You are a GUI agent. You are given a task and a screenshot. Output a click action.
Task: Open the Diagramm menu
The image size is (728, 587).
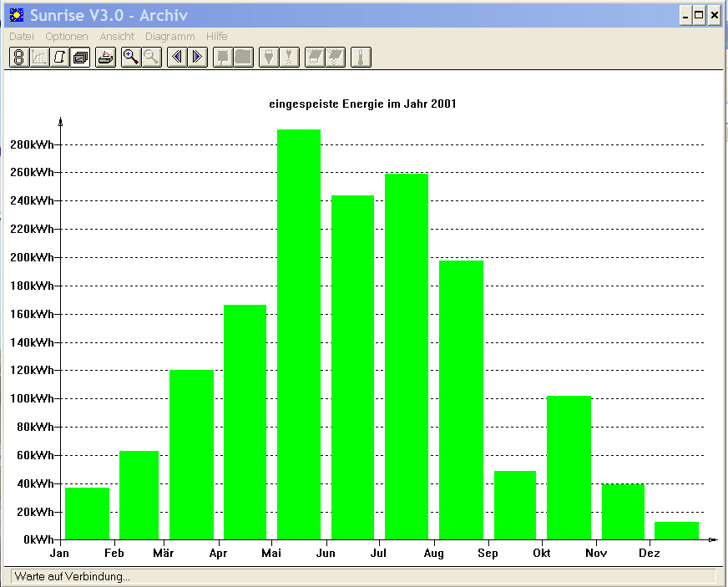[x=170, y=36]
